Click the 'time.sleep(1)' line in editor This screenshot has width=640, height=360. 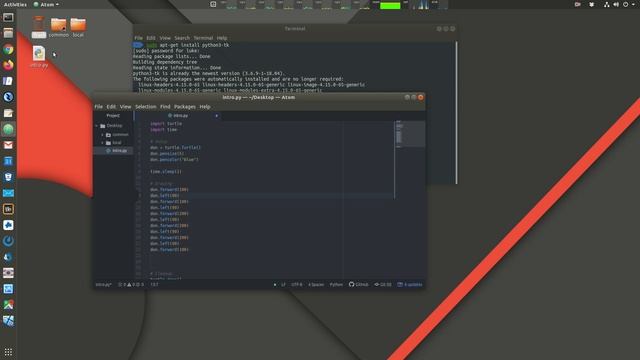coord(165,171)
